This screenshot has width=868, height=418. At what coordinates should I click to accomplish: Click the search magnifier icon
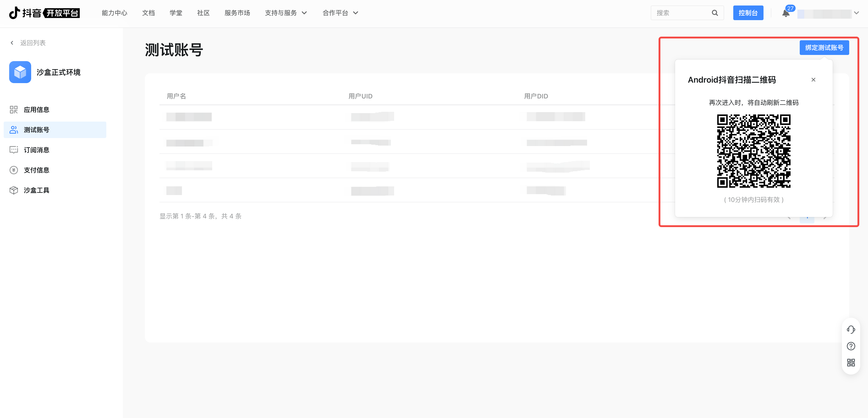point(715,13)
